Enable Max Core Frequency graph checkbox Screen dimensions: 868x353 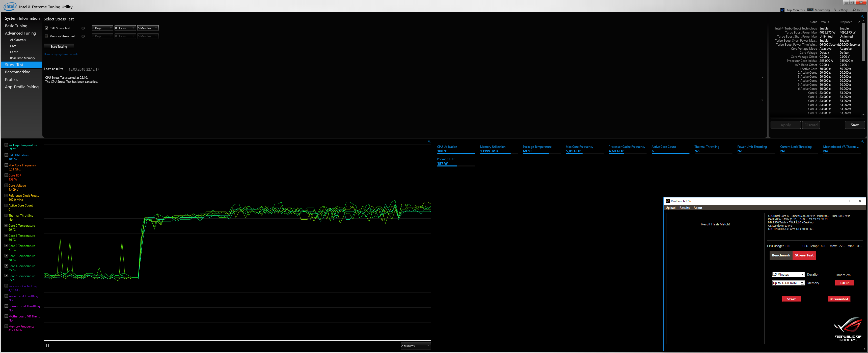coord(6,165)
